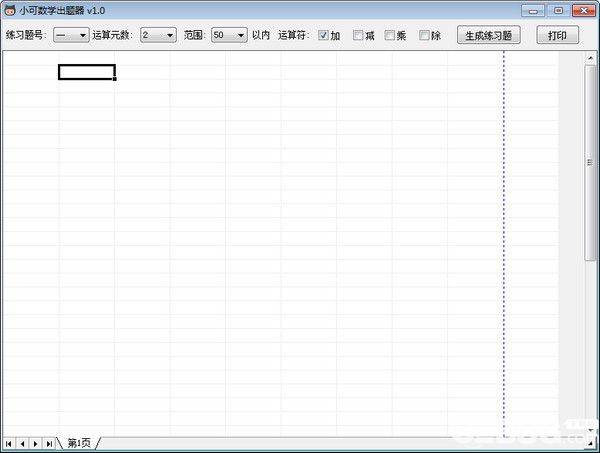Viewport: 600px width, 453px height.
Task: Open the 练习题号 dropdown
Action: (71, 35)
